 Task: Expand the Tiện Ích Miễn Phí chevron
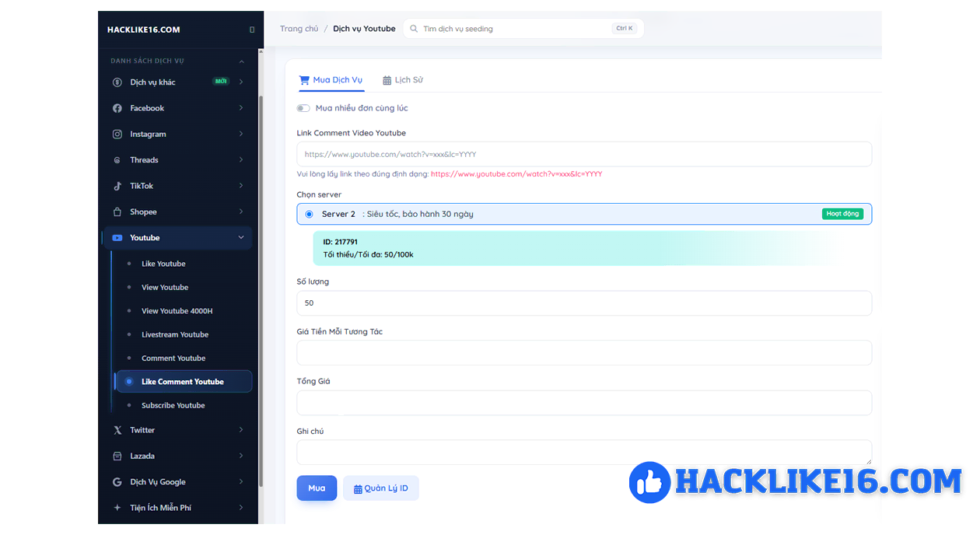click(241, 508)
